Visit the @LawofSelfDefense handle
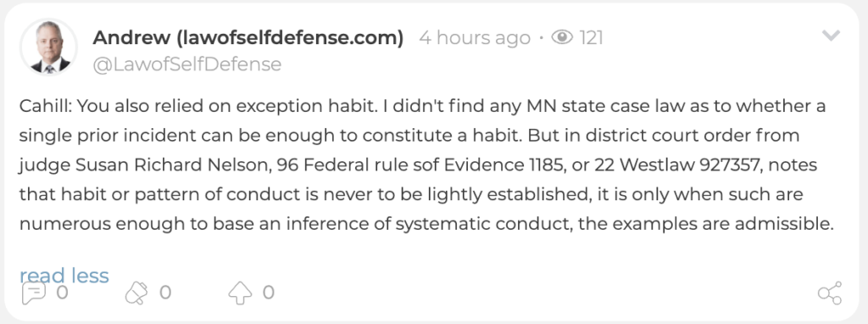This screenshot has height=324, width=868. pyautogui.click(x=187, y=64)
